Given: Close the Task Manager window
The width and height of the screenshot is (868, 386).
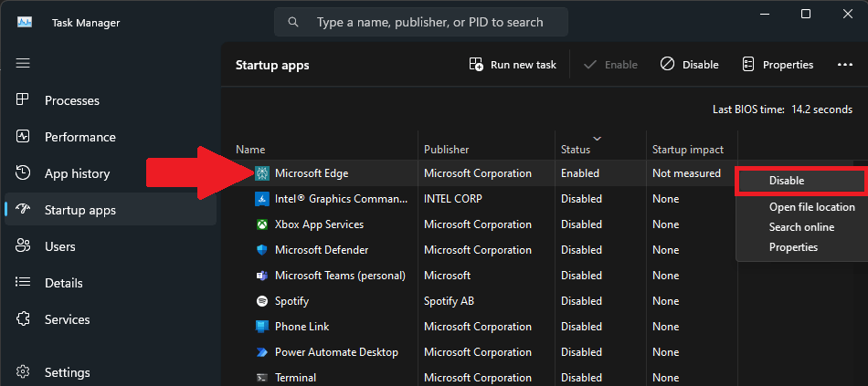Looking at the screenshot, I should [x=848, y=14].
